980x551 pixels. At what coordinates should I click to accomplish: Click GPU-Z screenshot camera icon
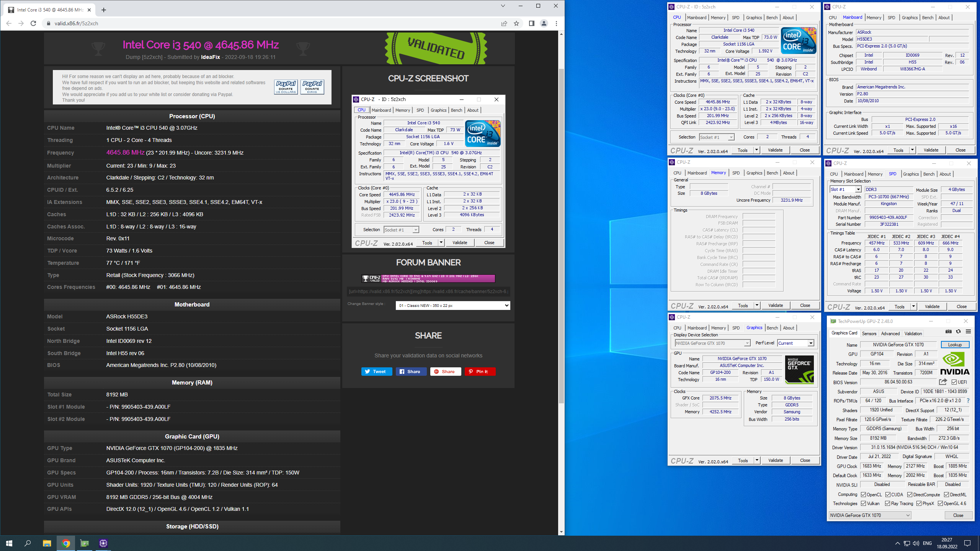(x=948, y=331)
